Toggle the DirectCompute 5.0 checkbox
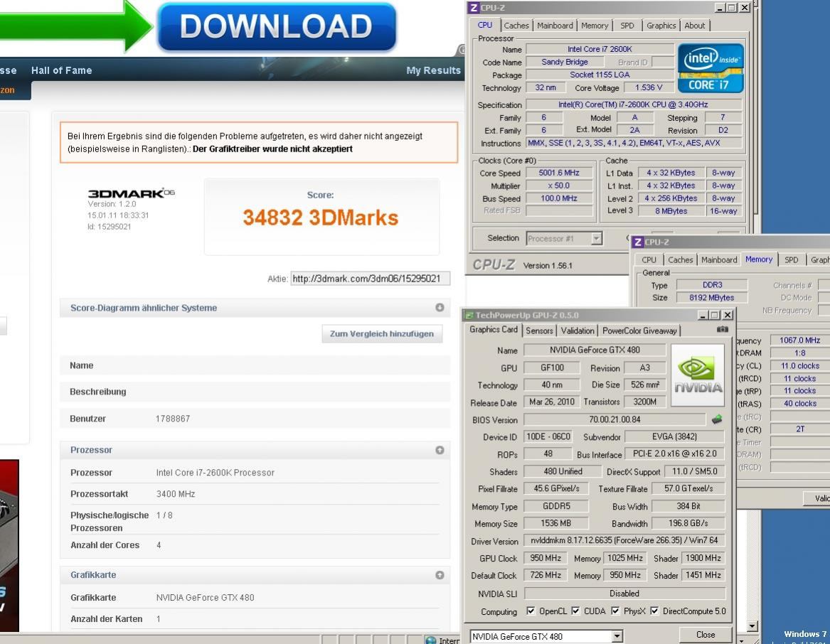The image size is (830, 644). [654, 611]
